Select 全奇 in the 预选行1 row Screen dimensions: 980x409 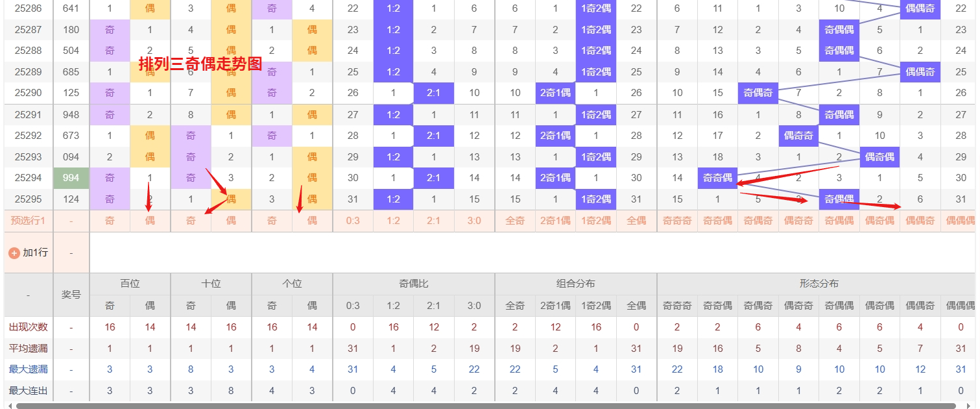click(515, 221)
